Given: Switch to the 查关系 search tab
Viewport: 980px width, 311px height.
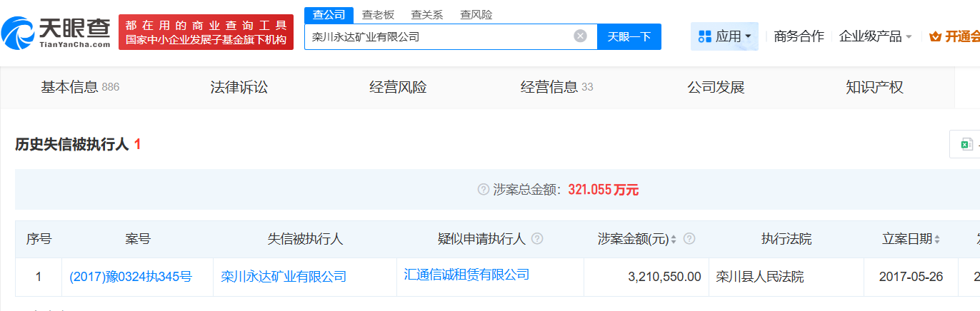Looking at the screenshot, I should point(427,14).
